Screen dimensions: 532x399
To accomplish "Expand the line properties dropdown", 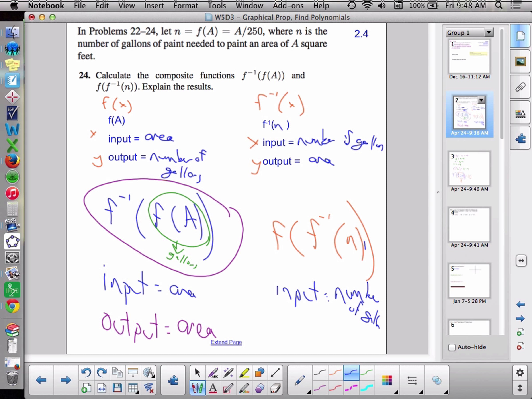I will pyautogui.click(x=412, y=380).
